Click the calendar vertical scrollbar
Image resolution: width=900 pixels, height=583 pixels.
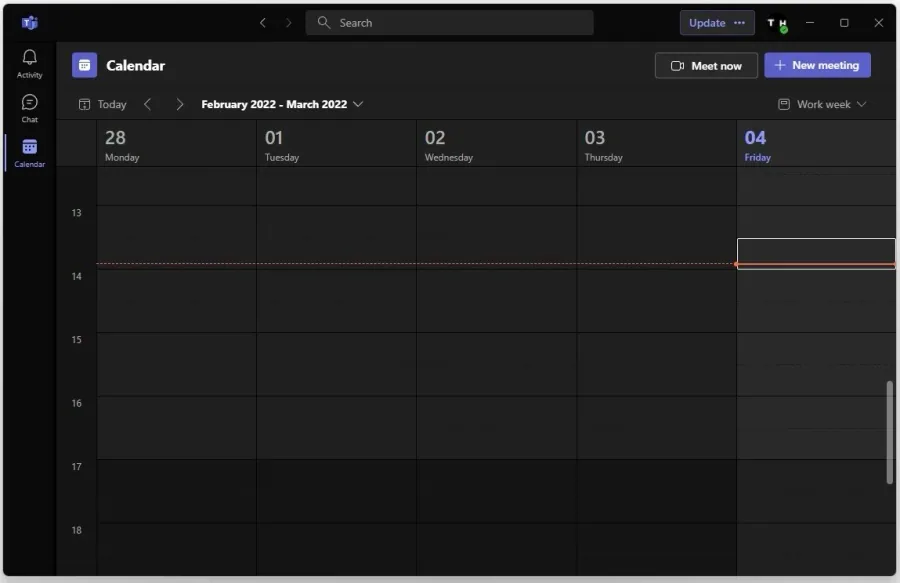pyautogui.click(x=890, y=432)
